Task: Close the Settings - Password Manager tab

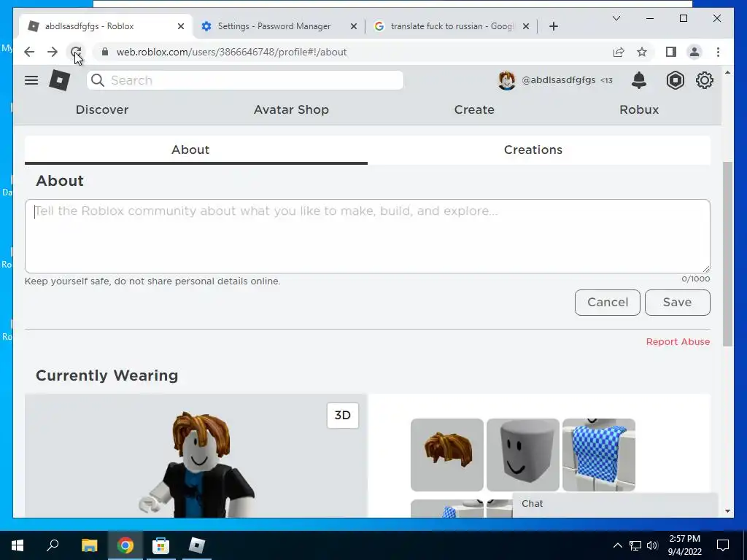Action: tap(354, 26)
